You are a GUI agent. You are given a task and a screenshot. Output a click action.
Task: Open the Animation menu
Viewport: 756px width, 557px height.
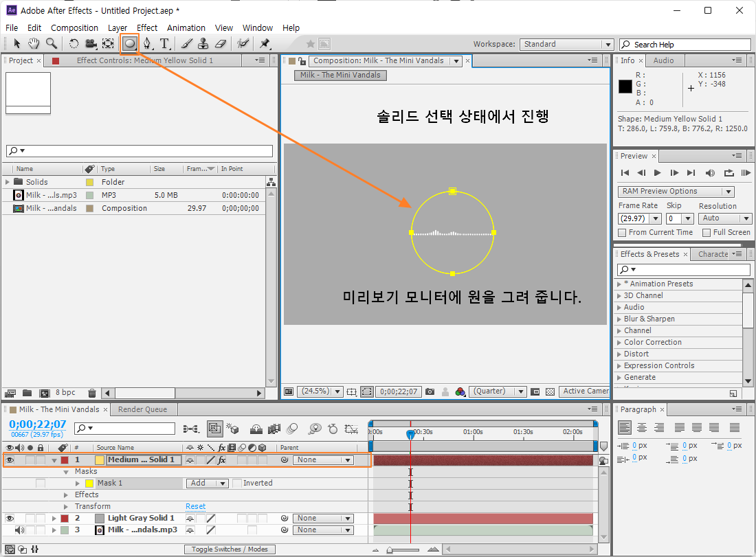186,28
